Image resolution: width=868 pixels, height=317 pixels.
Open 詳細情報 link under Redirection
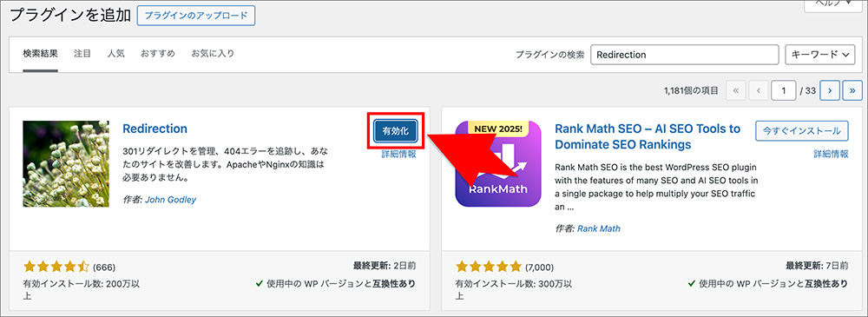pyautogui.click(x=398, y=154)
